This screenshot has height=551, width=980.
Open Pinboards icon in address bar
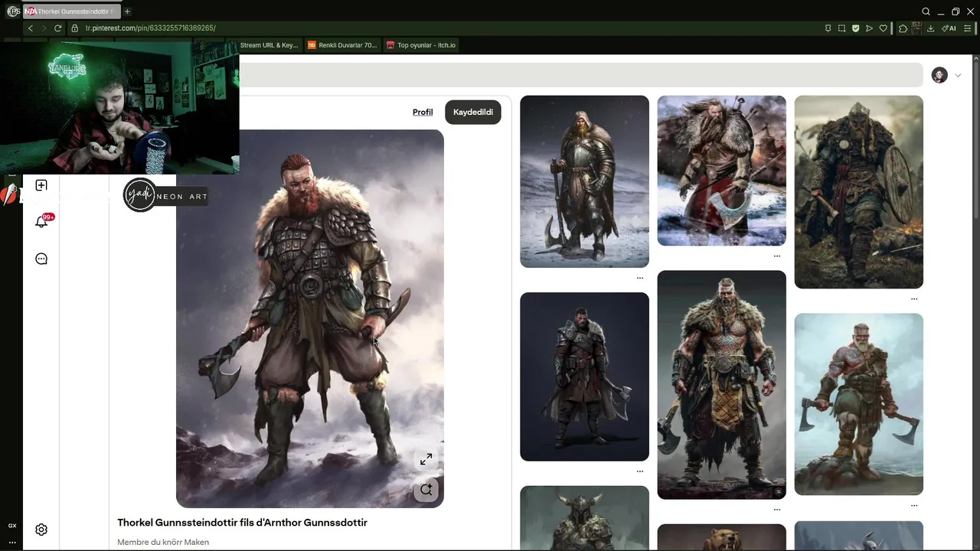(828, 28)
